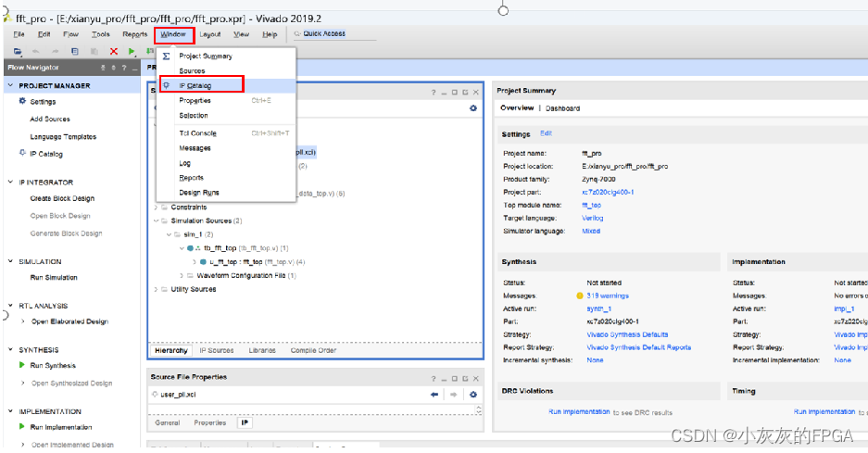Open the Reports menu
This screenshot has height=453, width=868.
pos(135,34)
